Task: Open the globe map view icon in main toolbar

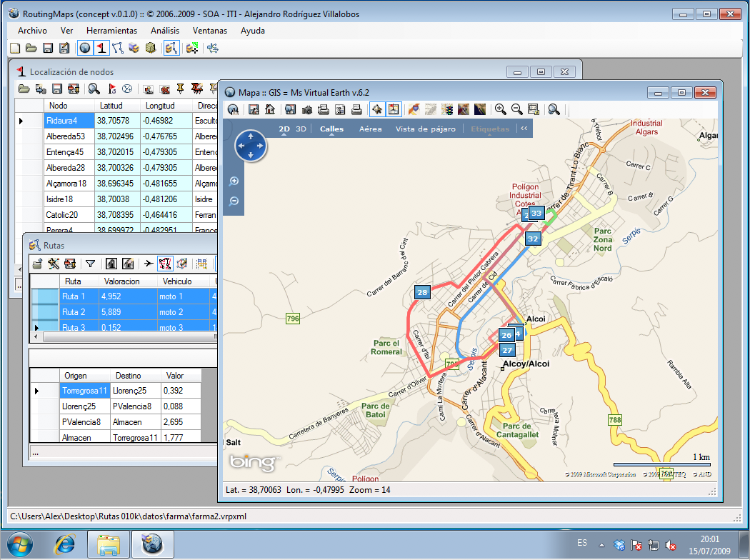Action: tap(86, 48)
